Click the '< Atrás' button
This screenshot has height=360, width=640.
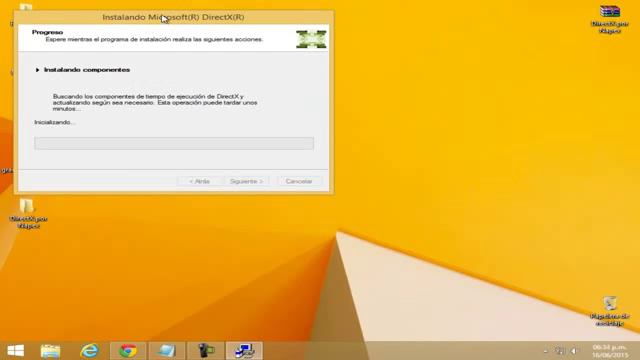(200, 181)
